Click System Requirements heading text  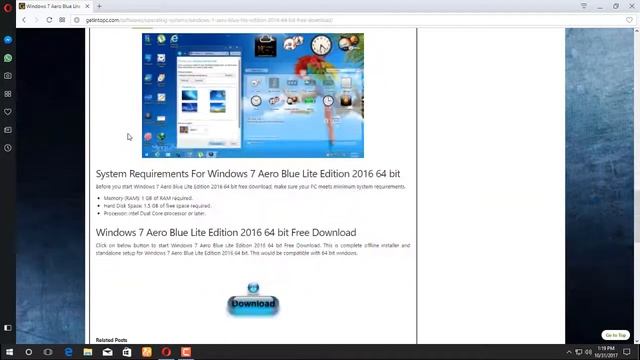pyautogui.click(x=248, y=174)
